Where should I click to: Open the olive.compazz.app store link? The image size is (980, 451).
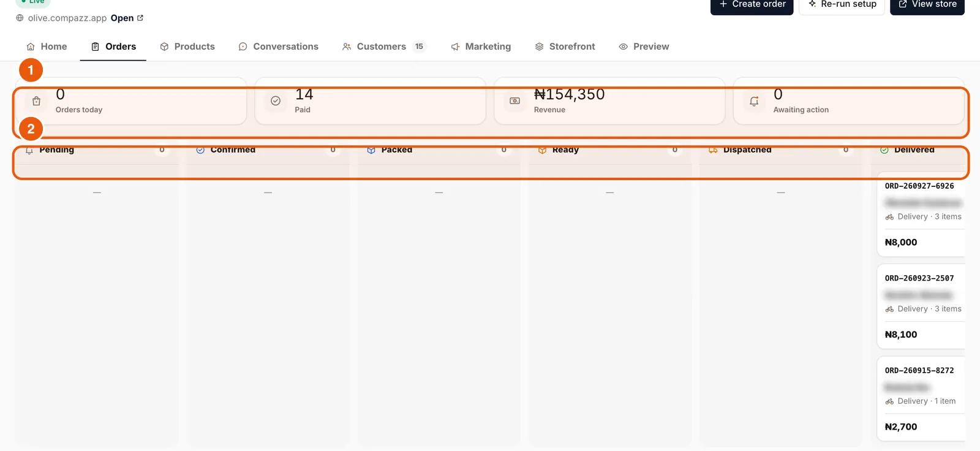[x=67, y=18]
